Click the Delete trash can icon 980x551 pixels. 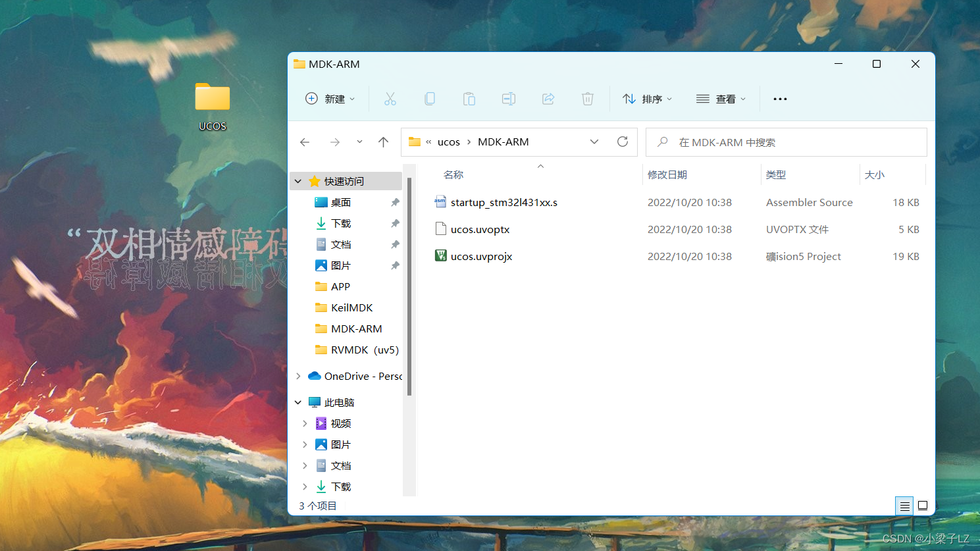click(588, 99)
